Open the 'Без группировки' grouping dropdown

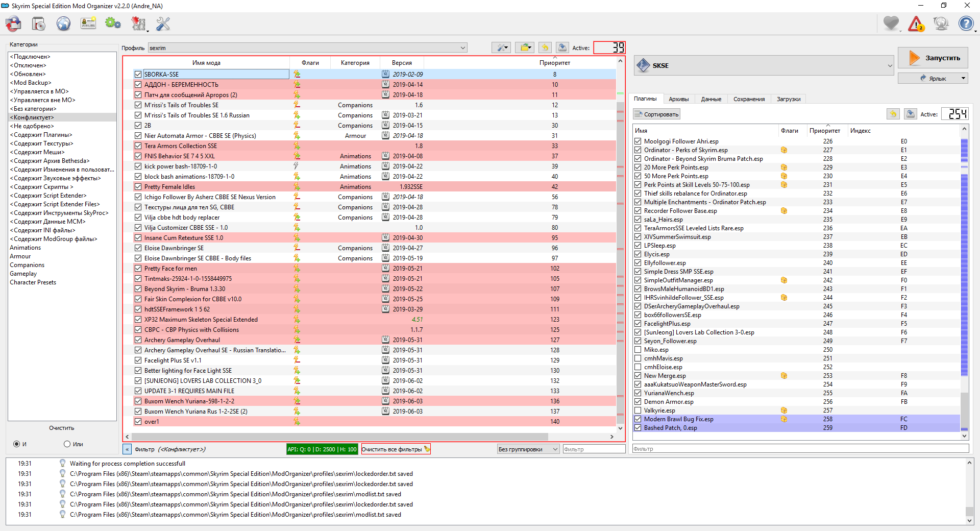point(528,449)
